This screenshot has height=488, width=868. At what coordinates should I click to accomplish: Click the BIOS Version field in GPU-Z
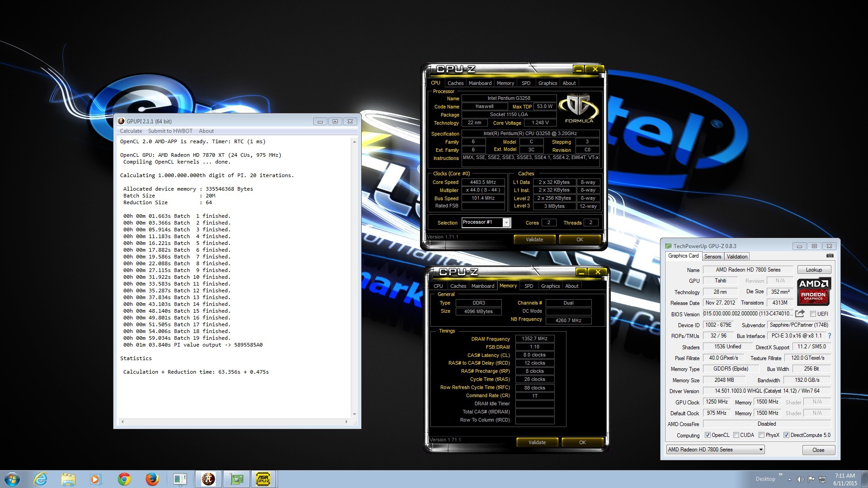[x=748, y=314]
